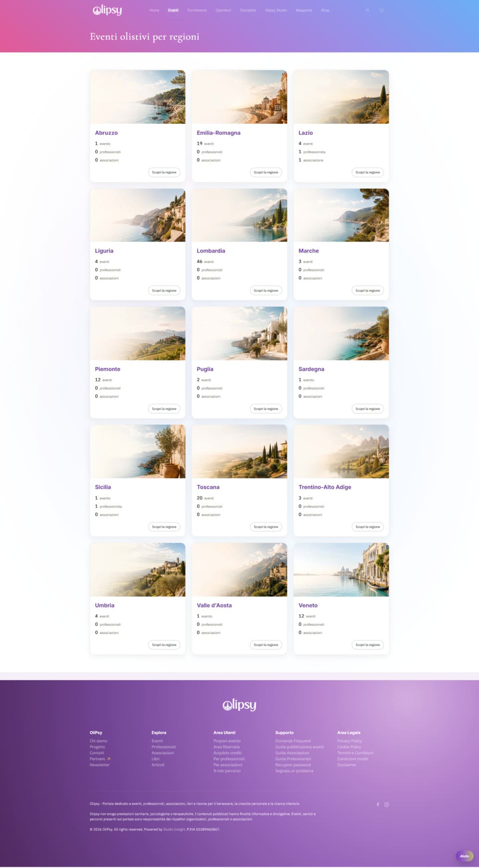Open Area Riservata footer link
Image resolution: width=479 pixels, height=868 pixels.
pyautogui.click(x=227, y=747)
